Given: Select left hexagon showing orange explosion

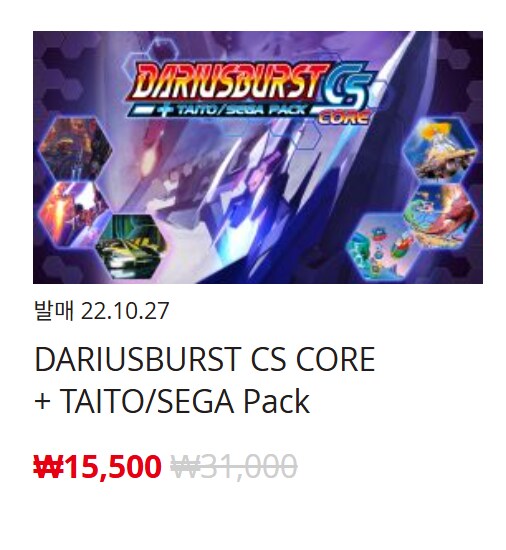Looking at the screenshot, I should 73,213.
